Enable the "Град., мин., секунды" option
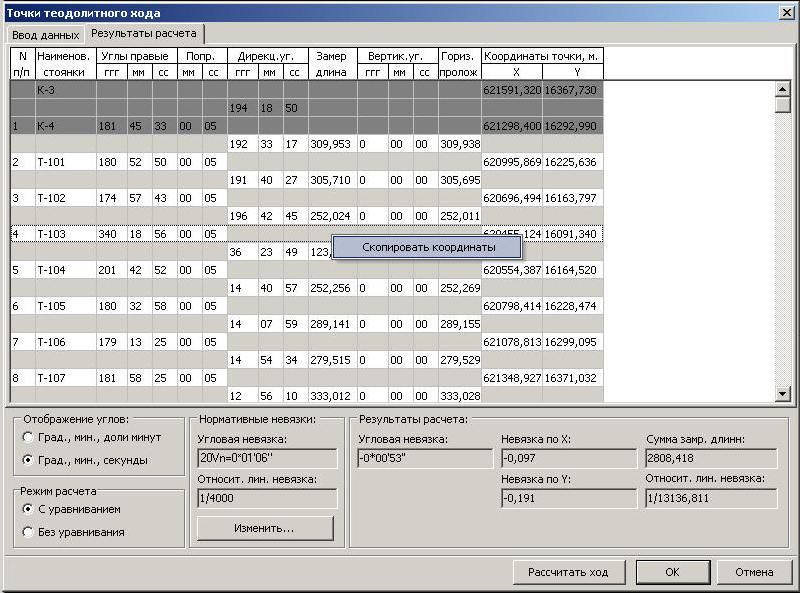The image size is (800, 593). 27,459
